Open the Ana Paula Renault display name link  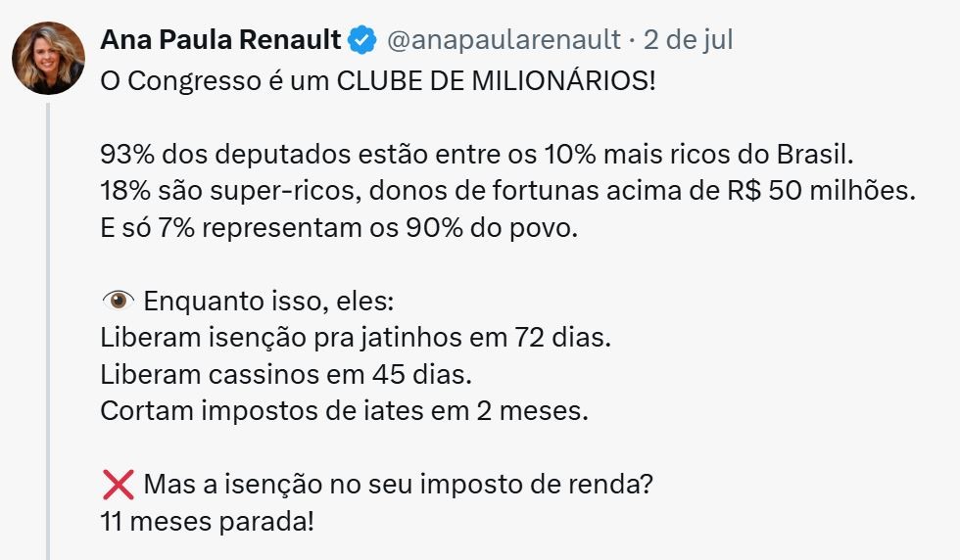(x=220, y=40)
